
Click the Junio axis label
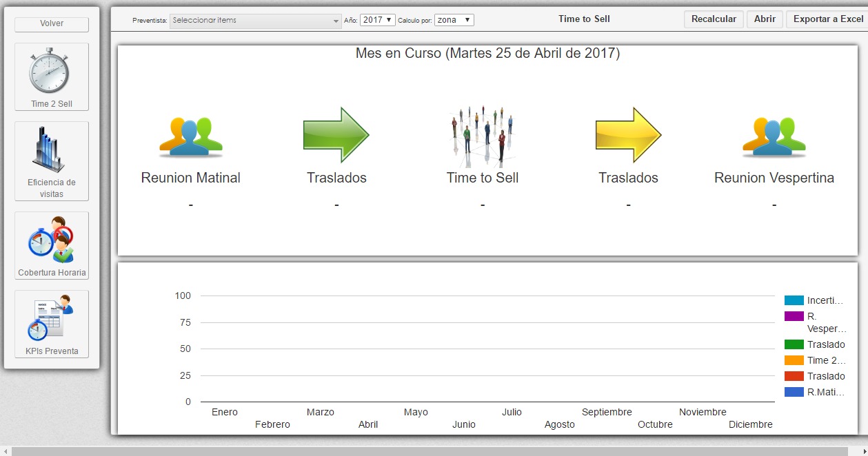coord(464,424)
